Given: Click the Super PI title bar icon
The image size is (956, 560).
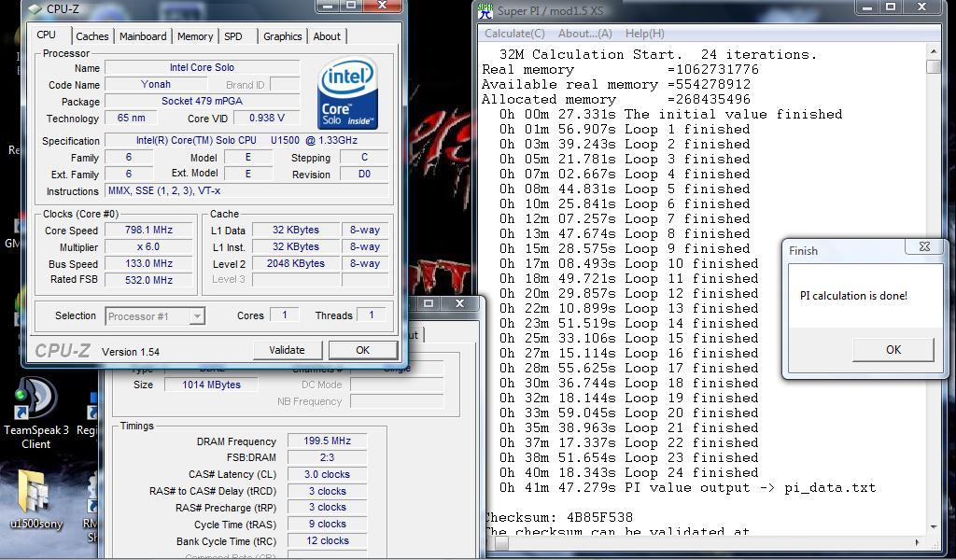Looking at the screenshot, I should (485, 10).
